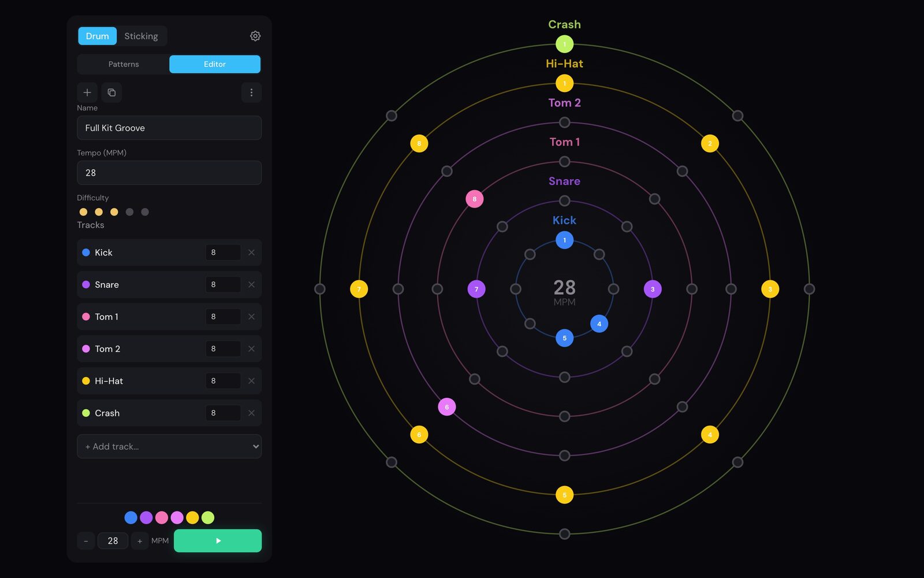Set Snare track step count
924x578 pixels.
point(223,284)
